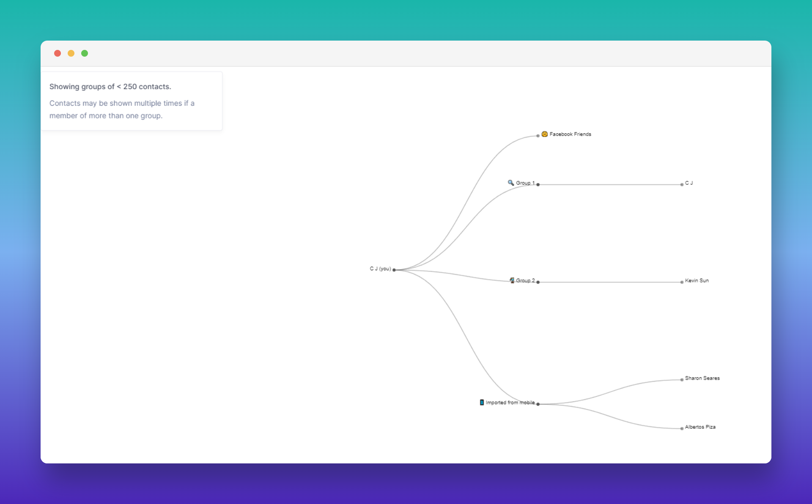Image resolution: width=812 pixels, height=504 pixels.
Task: Maximize the window with the green button
Action: tap(85, 53)
